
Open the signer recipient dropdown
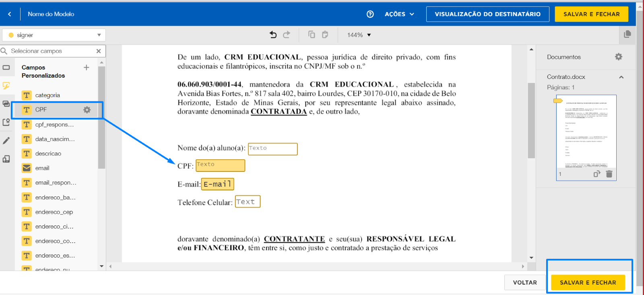point(54,35)
